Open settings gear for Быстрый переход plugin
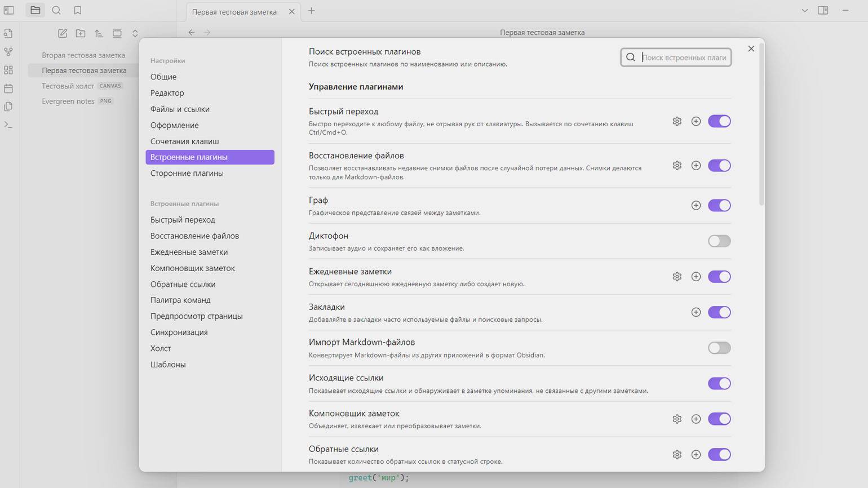 (x=677, y=121)
